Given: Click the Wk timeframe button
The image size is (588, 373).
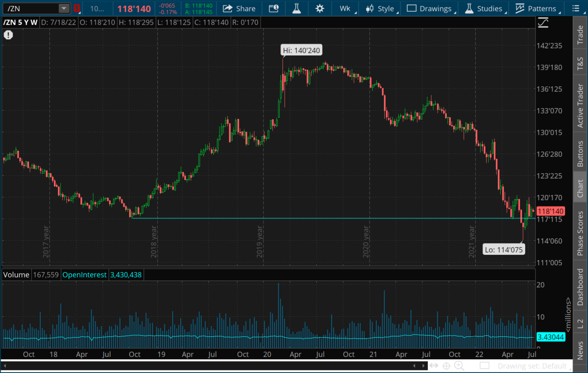Looking at the screenshot, I should (345, 8).
